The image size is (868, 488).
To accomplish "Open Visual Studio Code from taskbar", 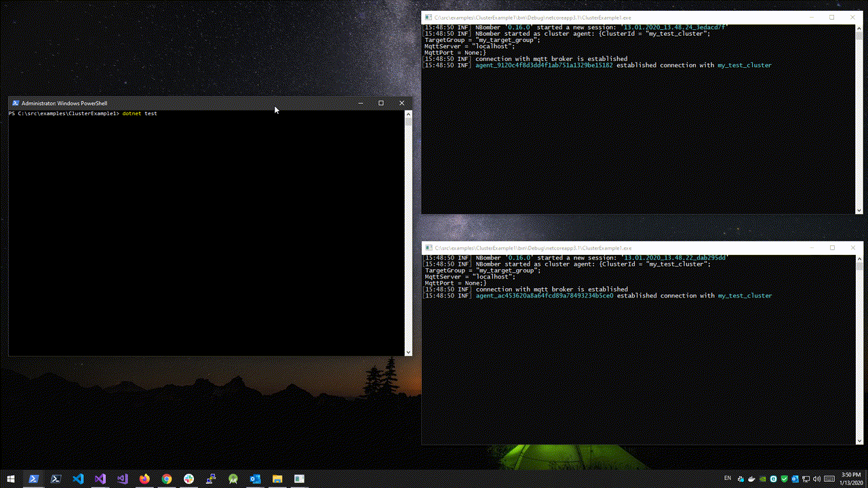I will (x=78, y=479).
